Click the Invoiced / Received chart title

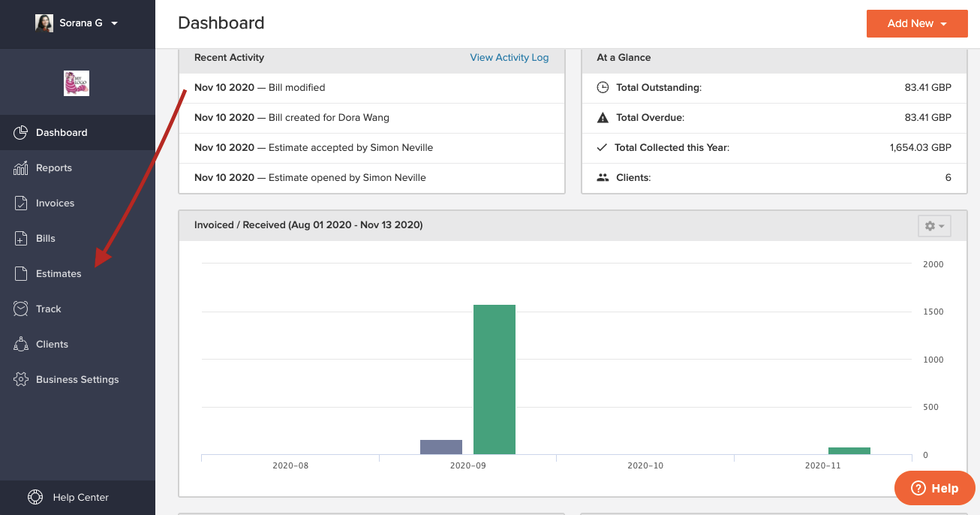[308, 225]
